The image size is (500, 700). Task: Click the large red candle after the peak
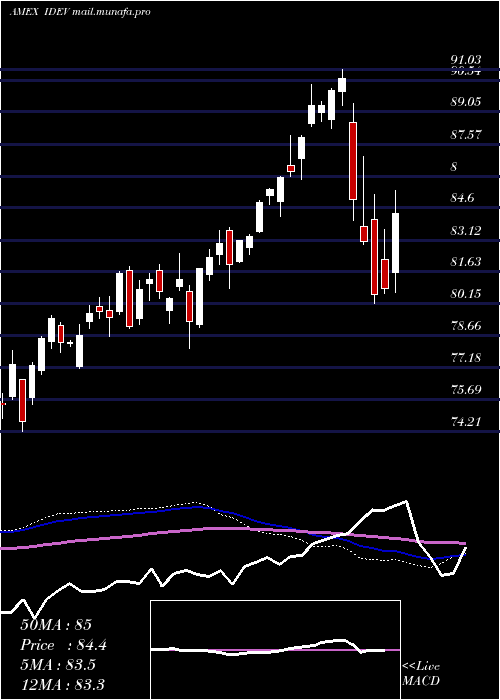tap(353, 161)
